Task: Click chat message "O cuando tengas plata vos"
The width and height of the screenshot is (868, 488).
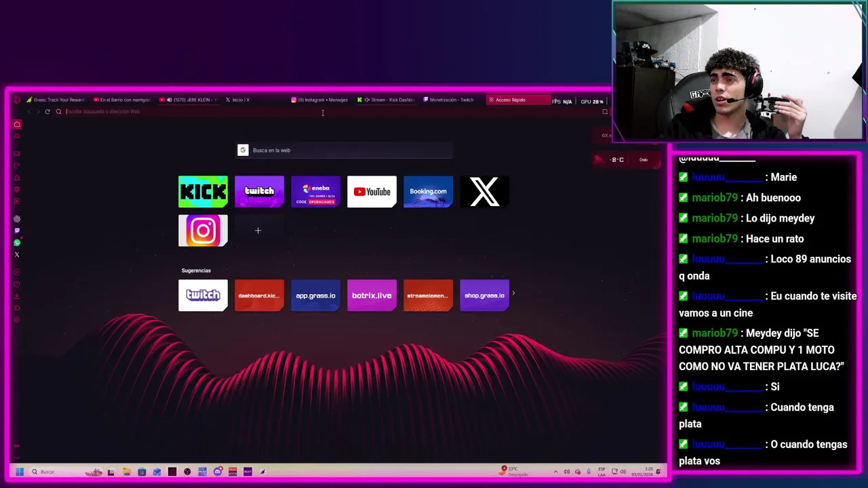Action: (764, 452)
